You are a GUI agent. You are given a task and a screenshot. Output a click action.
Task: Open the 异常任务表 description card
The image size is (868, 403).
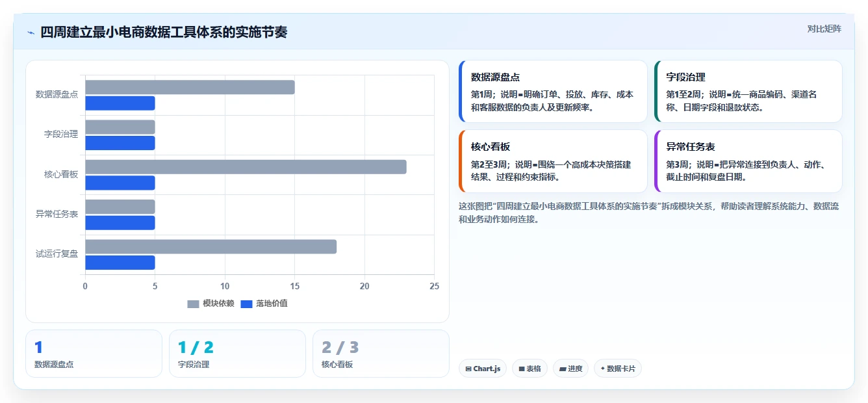[x=748, y=161]
